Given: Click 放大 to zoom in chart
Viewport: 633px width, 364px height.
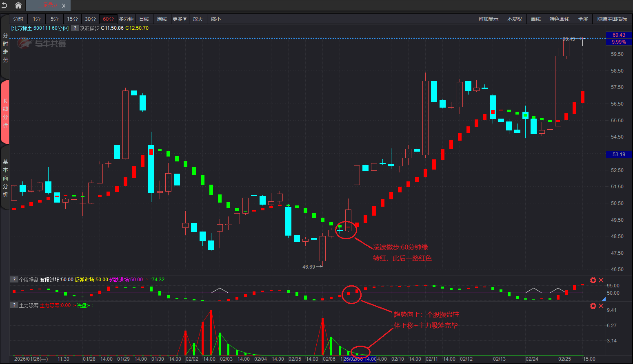Looking at the screenshot, I should 198,19.
